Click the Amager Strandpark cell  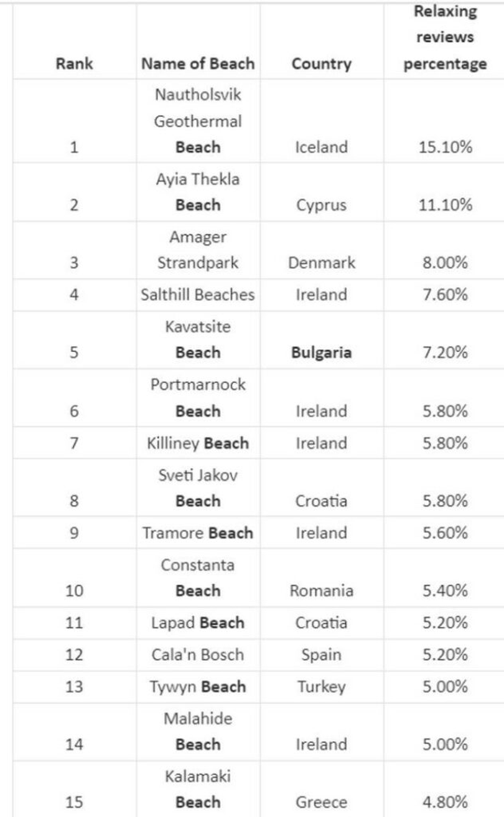pos(198,250)
